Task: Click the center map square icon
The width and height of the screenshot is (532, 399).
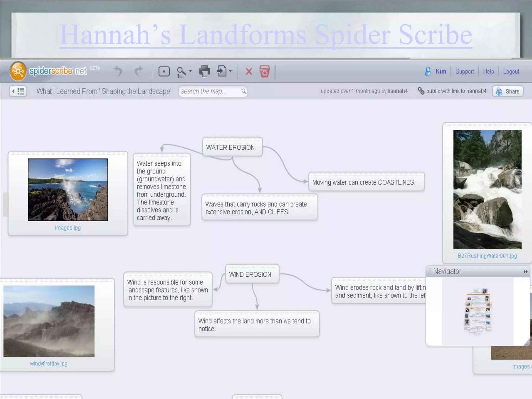Action: [164, 71]
